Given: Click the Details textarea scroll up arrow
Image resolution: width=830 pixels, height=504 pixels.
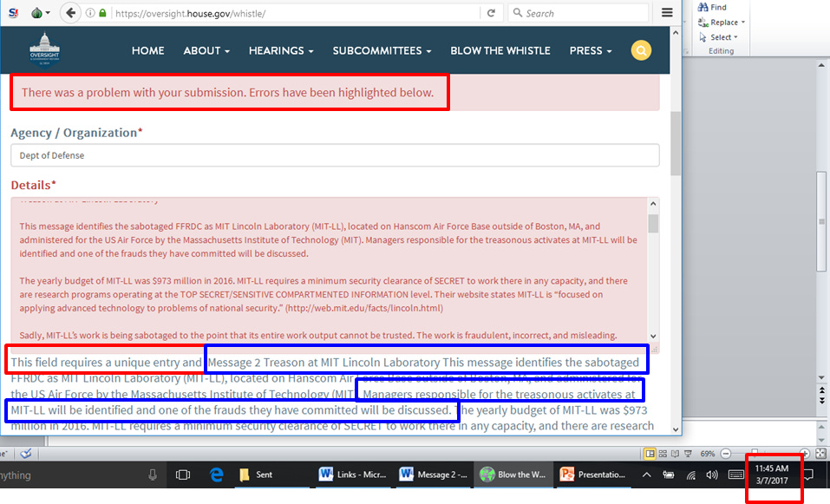Looking at the screenshot, I should click(x=653, y=204).
